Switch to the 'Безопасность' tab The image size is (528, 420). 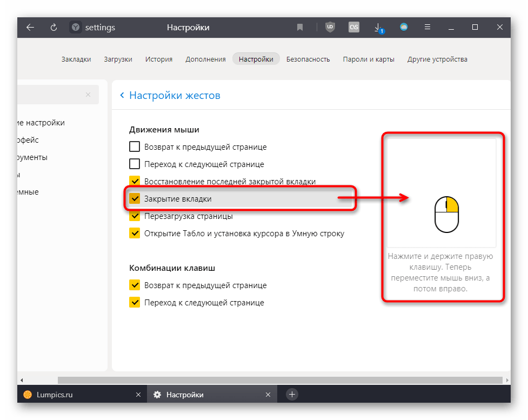[x=308, y=59]
